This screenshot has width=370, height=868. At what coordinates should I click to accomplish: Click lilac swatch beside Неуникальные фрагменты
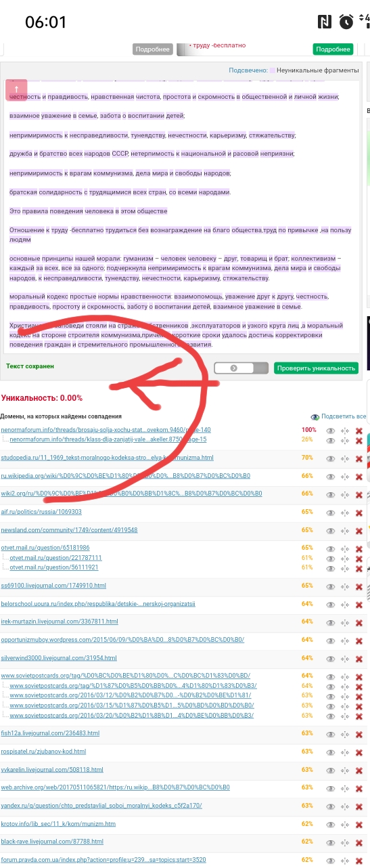point(272,70)
